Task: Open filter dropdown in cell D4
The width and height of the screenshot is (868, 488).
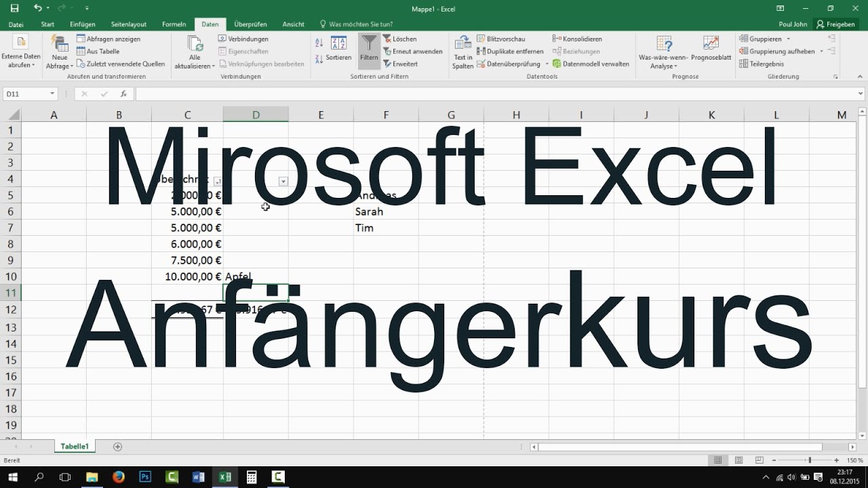Action: 283,181
